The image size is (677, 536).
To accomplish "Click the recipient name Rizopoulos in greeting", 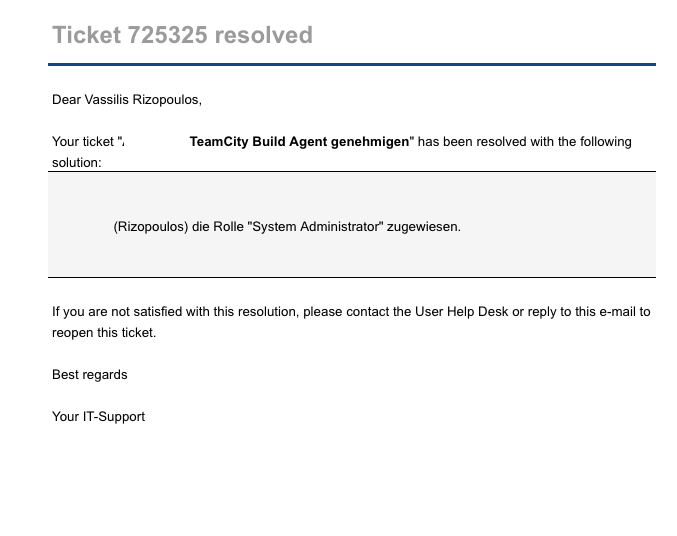I will point(166,100).
